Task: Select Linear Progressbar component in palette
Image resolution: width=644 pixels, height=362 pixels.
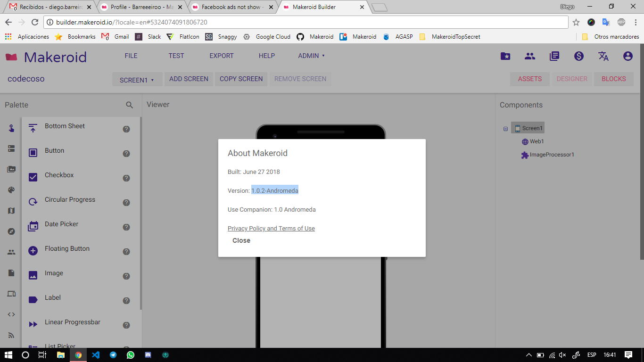Action: tap(73, 322)
